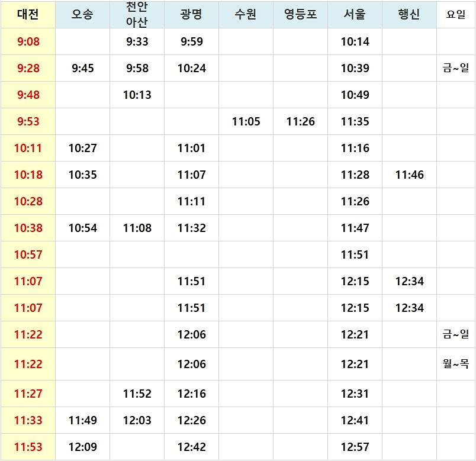
Task: Select the 10:14 서울 arrival cell
Action: click(355, 41)
